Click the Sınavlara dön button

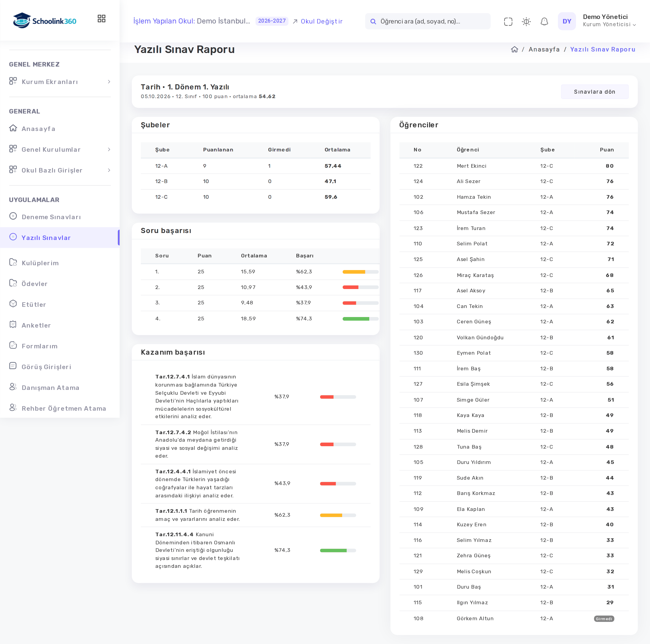595,92
